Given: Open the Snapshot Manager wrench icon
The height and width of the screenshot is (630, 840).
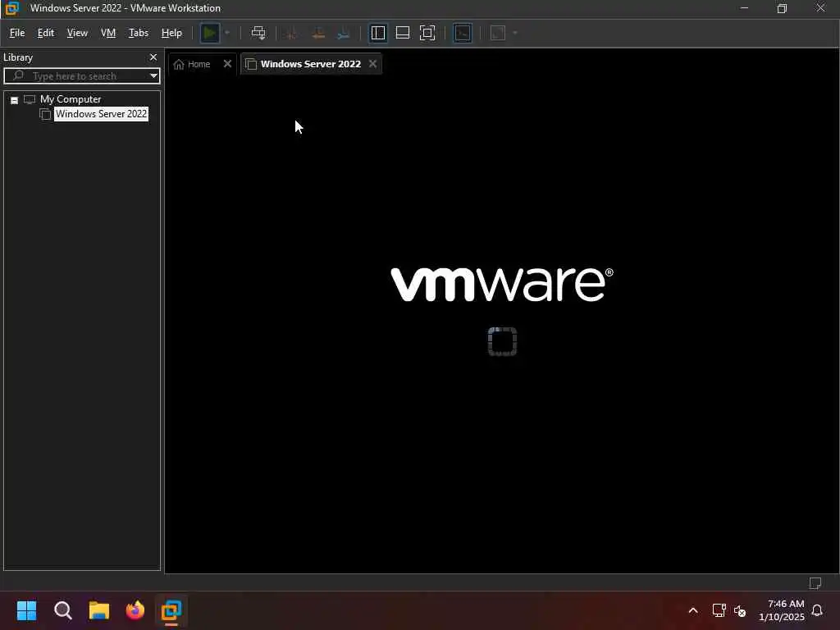Looking at the screenshot, I should click(344, 33).
